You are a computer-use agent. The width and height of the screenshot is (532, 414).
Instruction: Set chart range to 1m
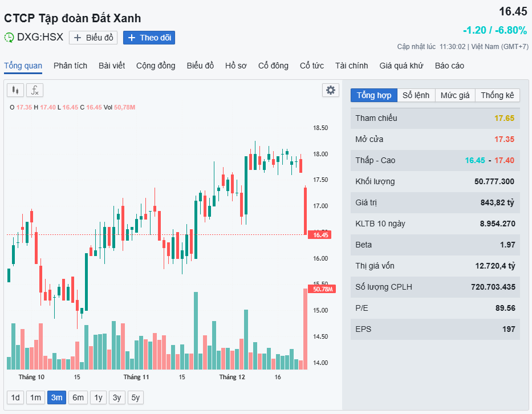pyautogui.click(x=35, y=397)
